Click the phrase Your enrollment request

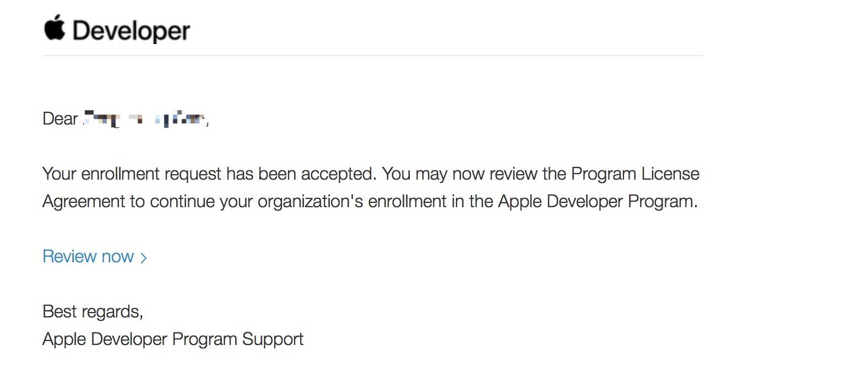point(132,174)
